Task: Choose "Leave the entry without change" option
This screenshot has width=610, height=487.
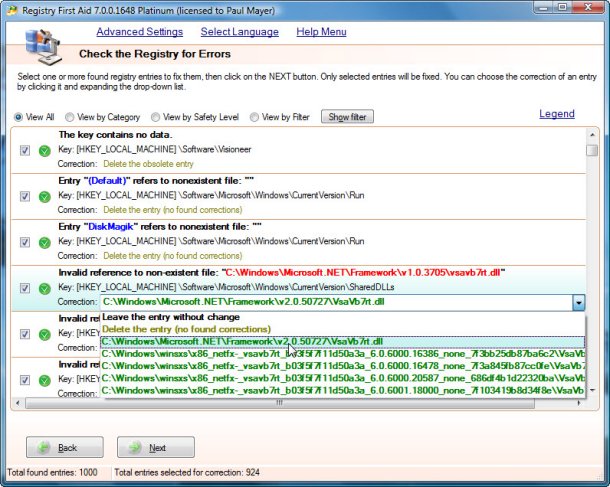Action: tap(170, 317)
